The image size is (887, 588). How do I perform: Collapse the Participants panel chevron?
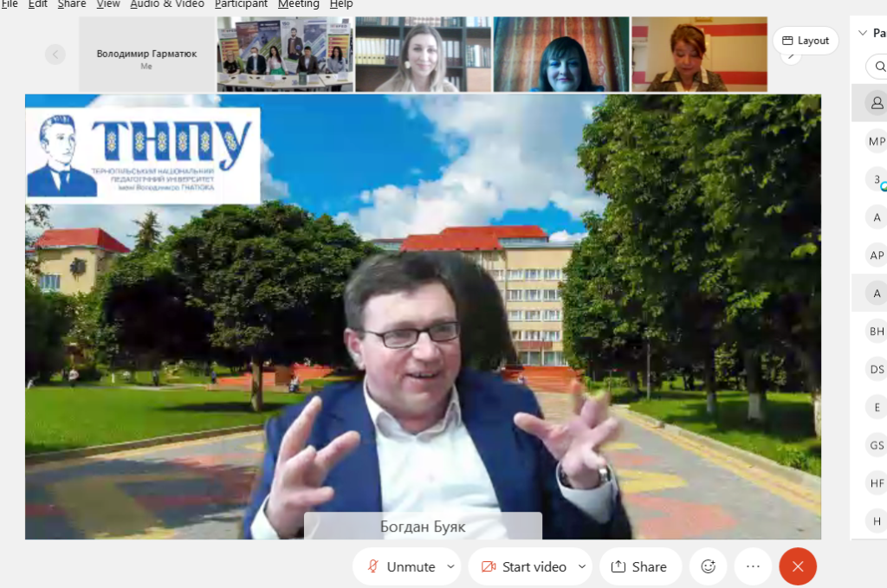[863, 34]
